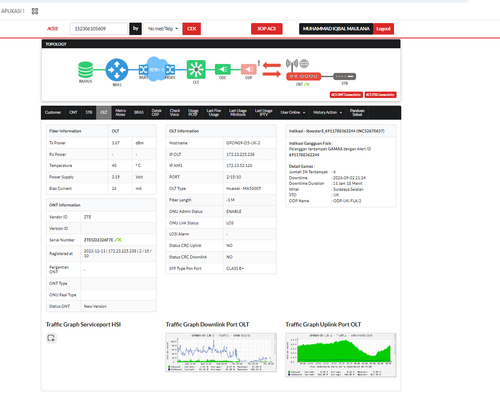Click the pink ODP icon in topology

coord(248,69)
